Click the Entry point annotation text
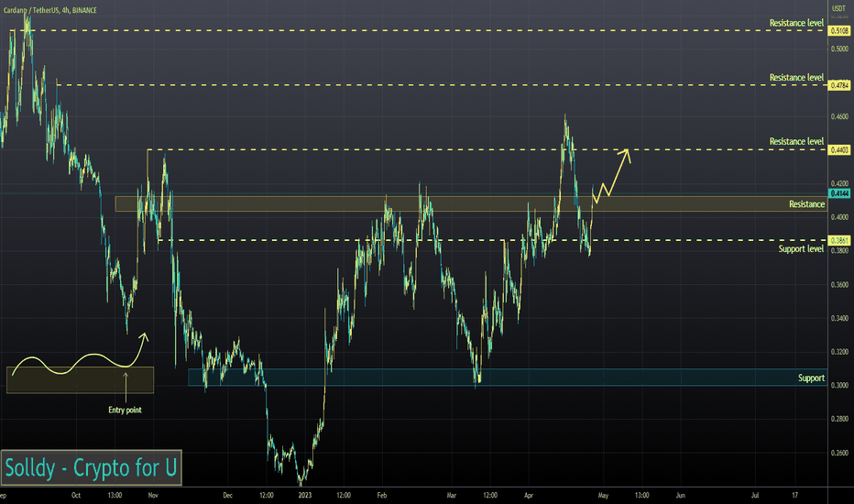This screenshot has height=504, width=854. tap(125, 411)
